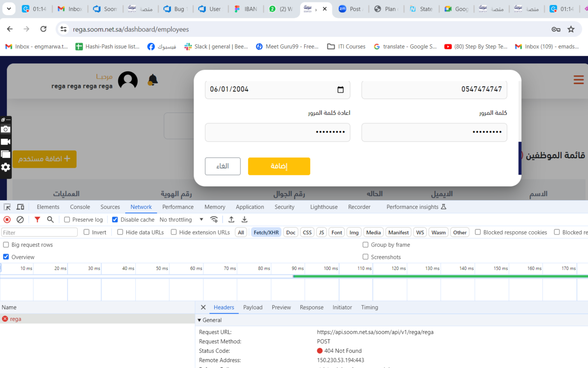Enable the Preserve log checkbox
Viewport: 588px width, 368px height.
pyautogui.click(x=67, y=220)
